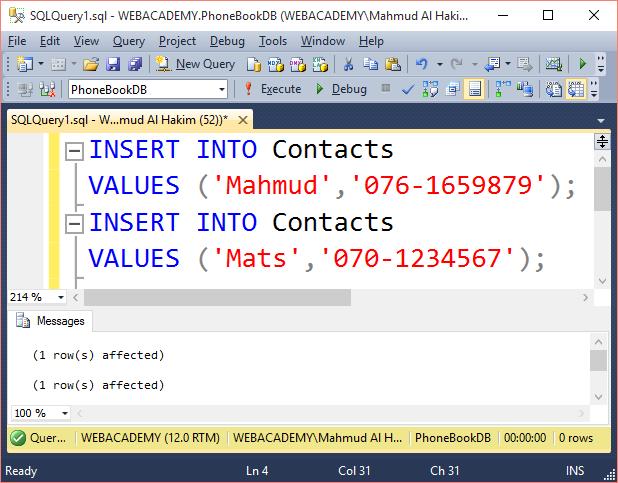Viewport: 618px width, 483px height.
Task: Open the 214 % editor zoom dropdown
Action: click(x=61, y=297)
